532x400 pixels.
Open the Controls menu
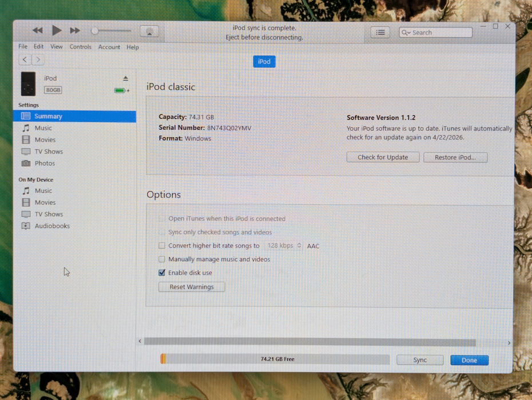[81, 47]
